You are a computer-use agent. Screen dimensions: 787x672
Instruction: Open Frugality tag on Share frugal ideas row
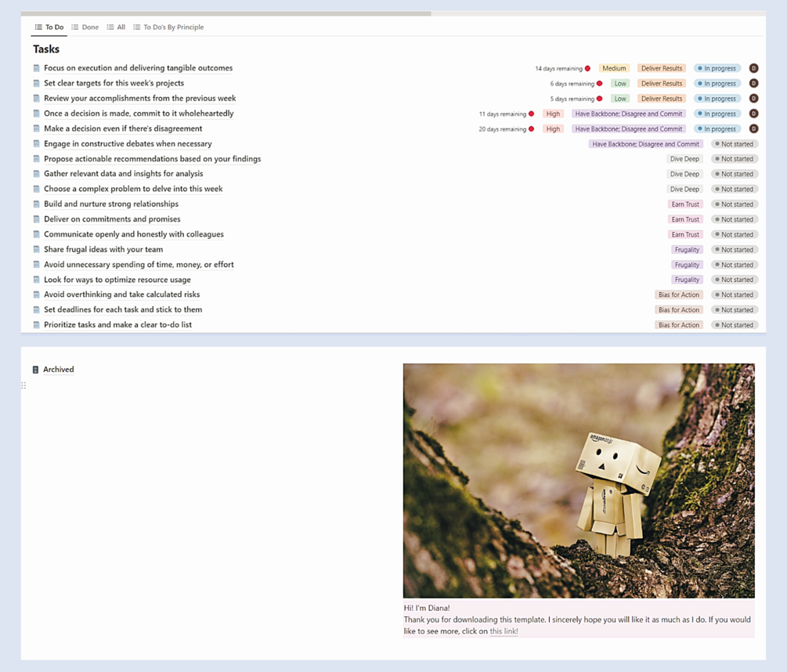(687, 249)
